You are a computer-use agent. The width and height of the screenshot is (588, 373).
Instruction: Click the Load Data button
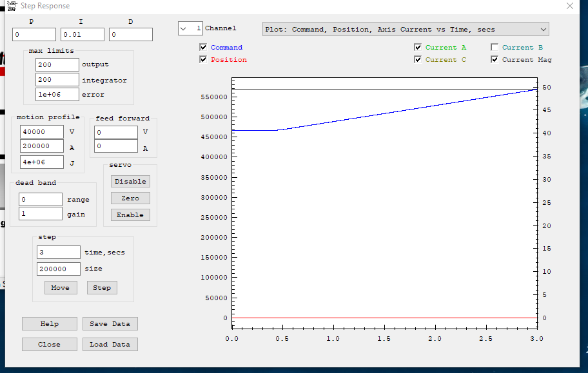click(110, 345)
